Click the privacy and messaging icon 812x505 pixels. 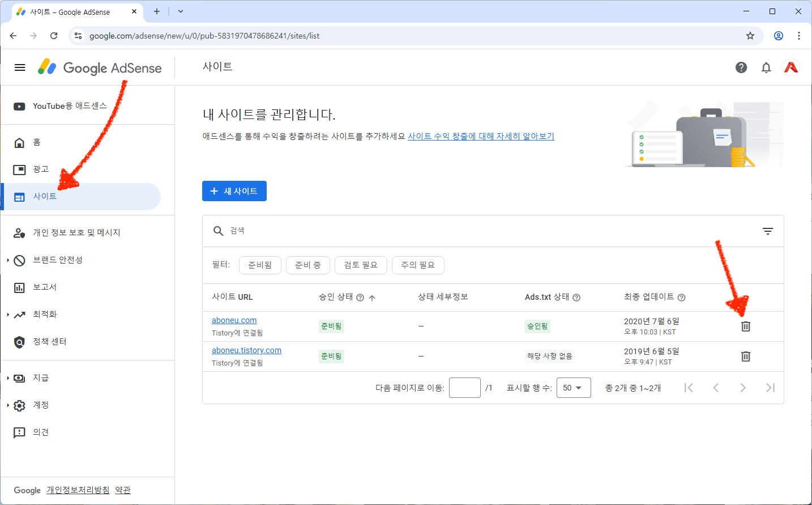pos(19,233)
